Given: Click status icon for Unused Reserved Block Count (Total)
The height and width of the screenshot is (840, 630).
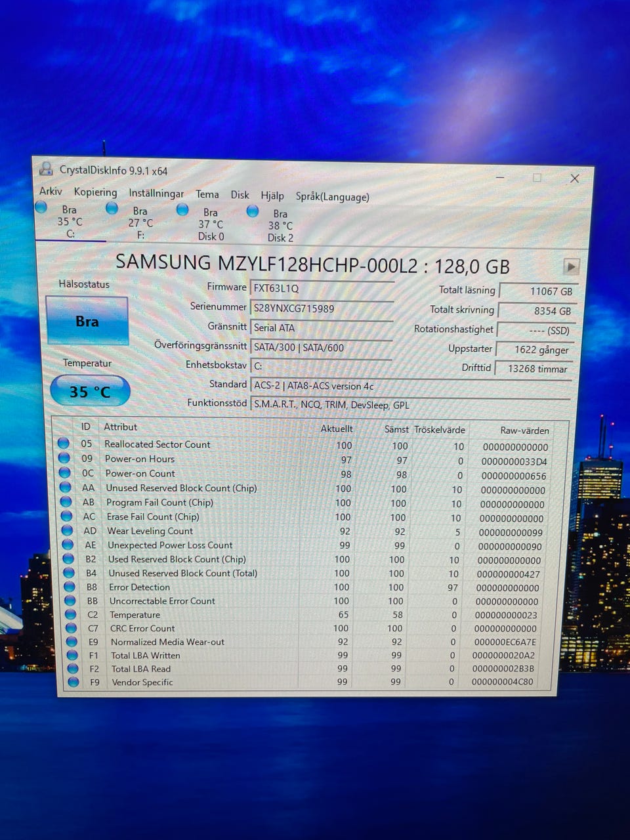Looking at the screenshot, I should (x=70, y=573).
